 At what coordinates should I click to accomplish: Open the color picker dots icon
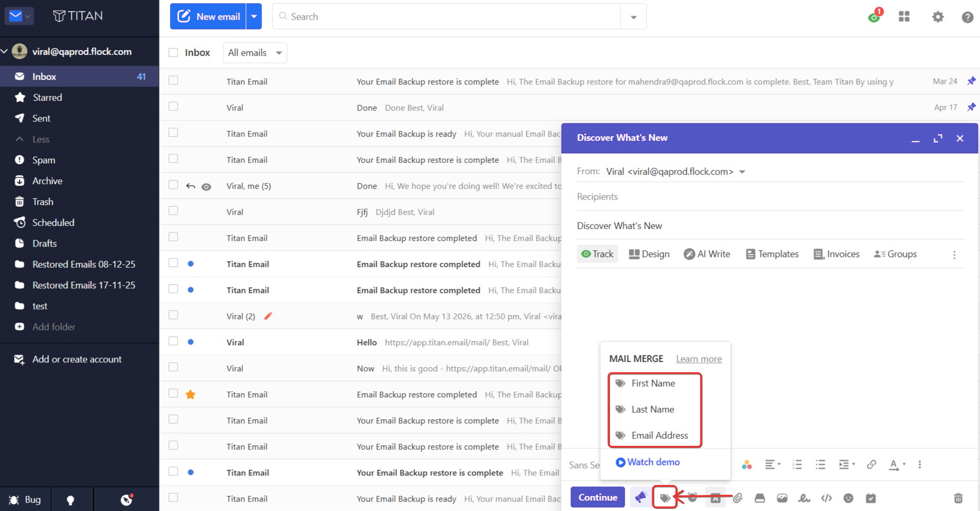tap(747, 464)
